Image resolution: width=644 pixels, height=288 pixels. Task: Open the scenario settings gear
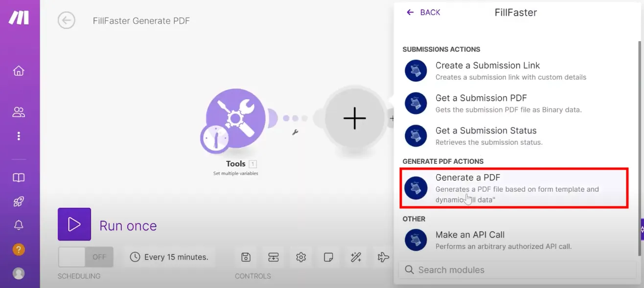coord(301,257)
